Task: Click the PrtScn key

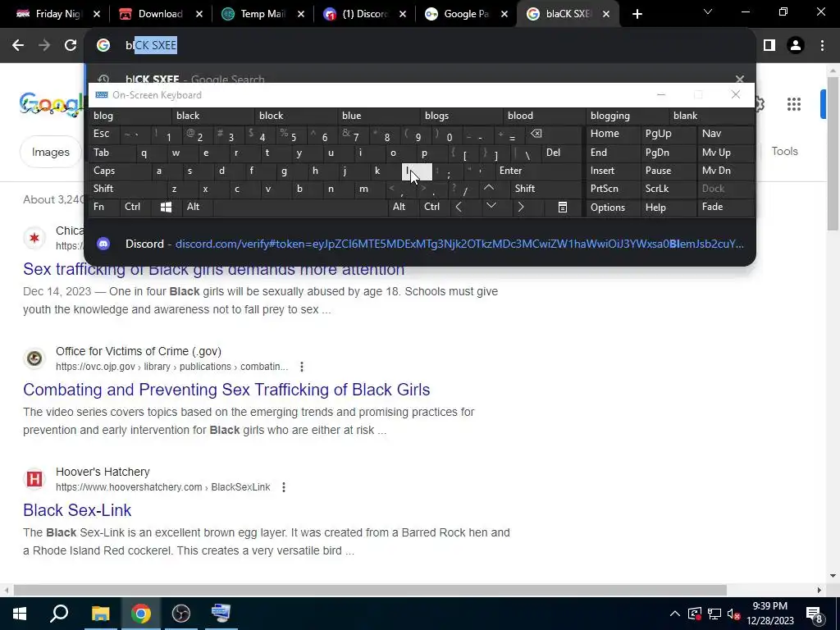Action: [613, 189]
